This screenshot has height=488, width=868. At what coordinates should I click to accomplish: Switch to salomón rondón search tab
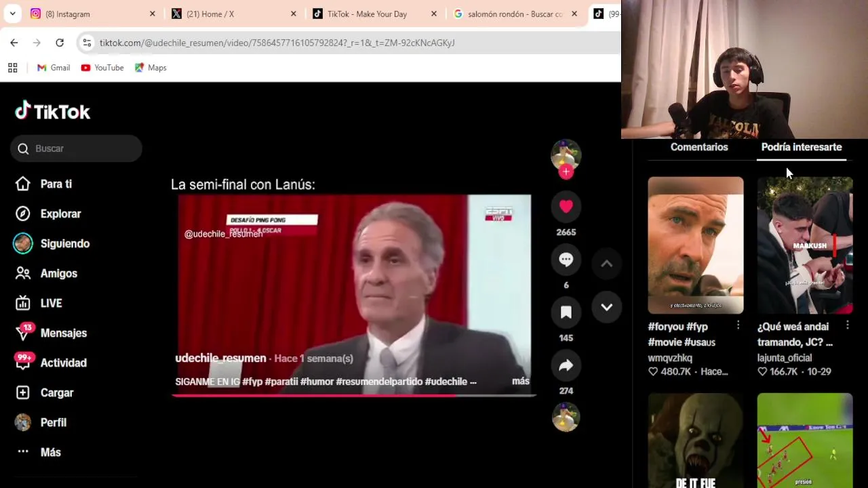tap(515, 14)
